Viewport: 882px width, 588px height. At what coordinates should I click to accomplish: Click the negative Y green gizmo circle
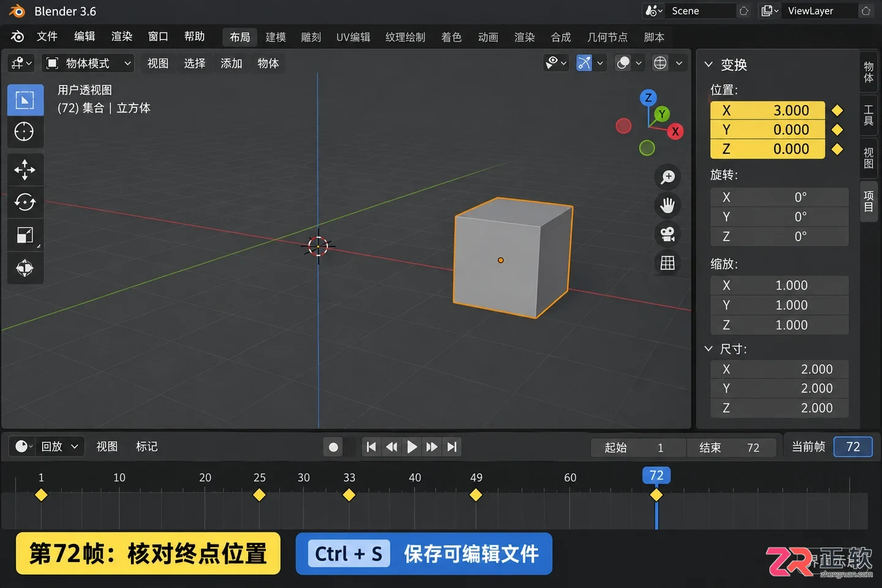pyautogui.click(x=647, y=148)
